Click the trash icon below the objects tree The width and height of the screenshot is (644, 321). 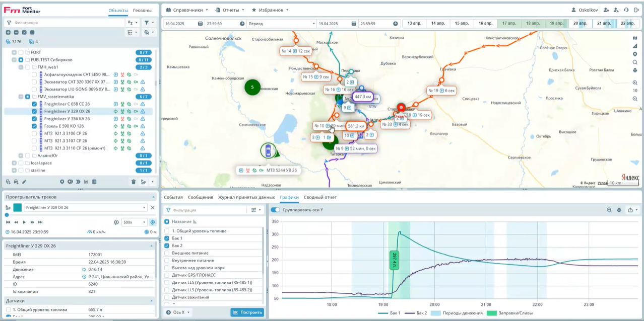pyautogui.click(x=134, y=182)
